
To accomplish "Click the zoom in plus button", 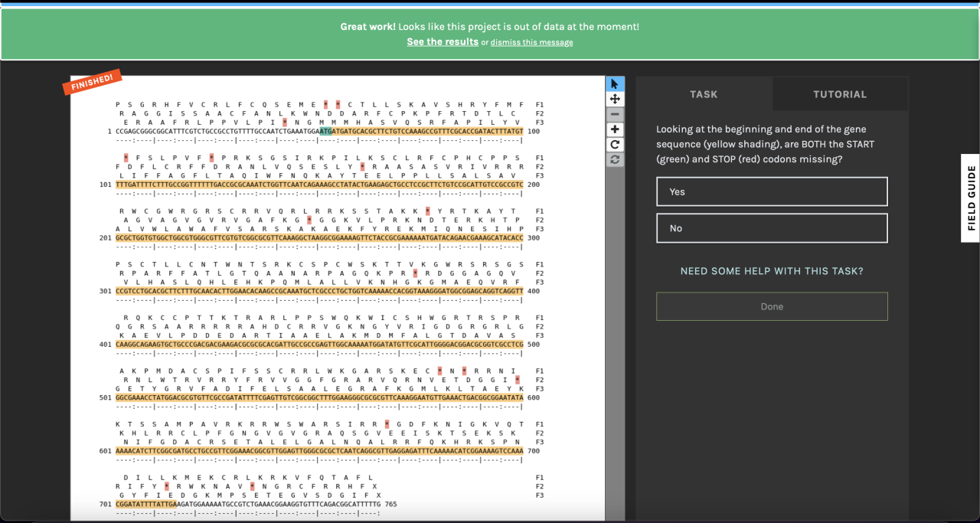I will (x=615, y=129).
